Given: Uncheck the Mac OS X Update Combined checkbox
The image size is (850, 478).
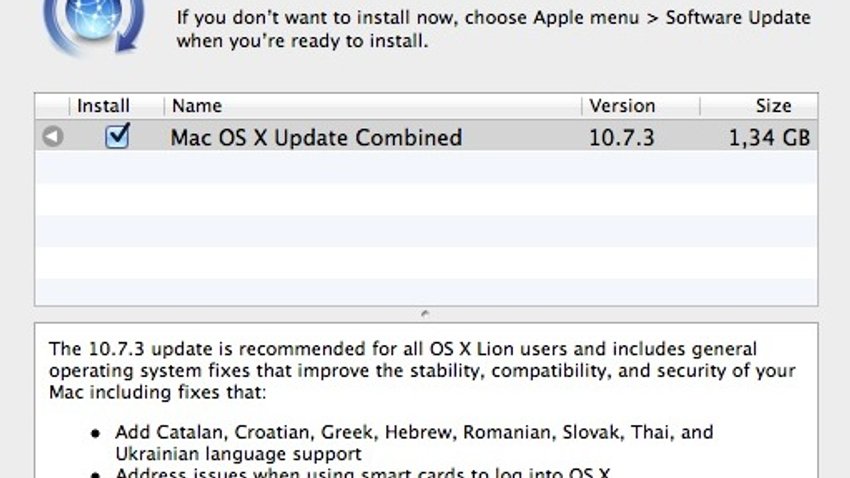Looking at the screenshot, I should [117, 135].
